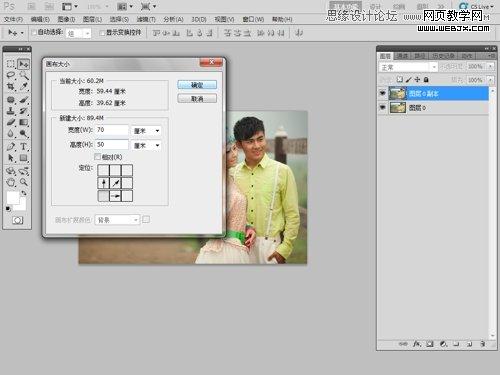Select the Gradient tool
Screen dimensions: 500x375
(23, 122)
